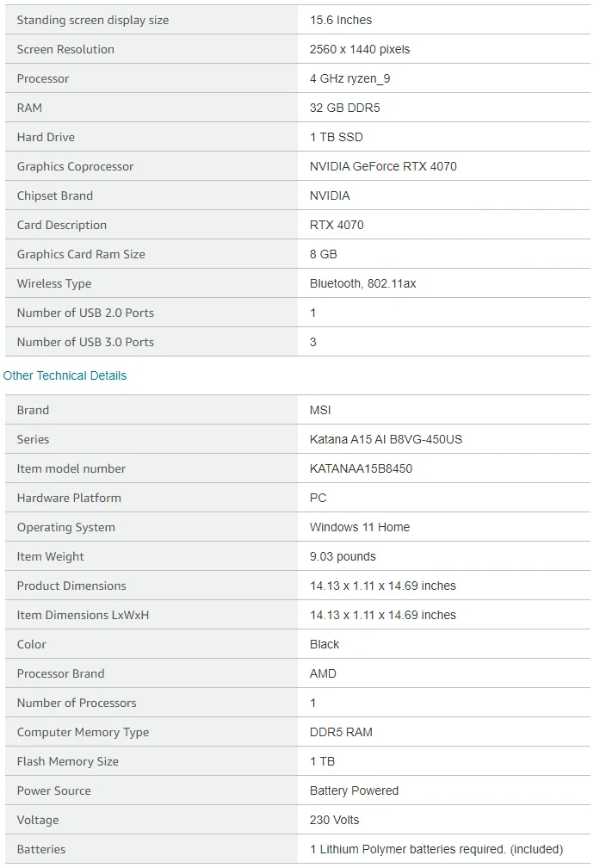Click the Processor row label
Image resolution: width=606 pixels, height=868 pixels.
(x=43, y=78)
